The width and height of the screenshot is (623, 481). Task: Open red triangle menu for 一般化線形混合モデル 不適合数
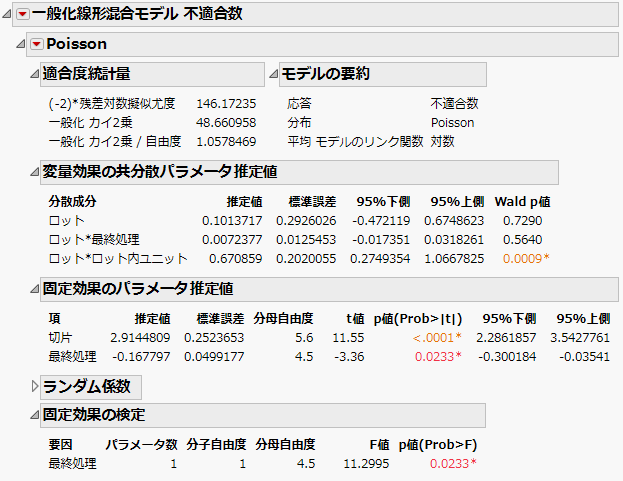pyautogui.click(x=23, y=14)
